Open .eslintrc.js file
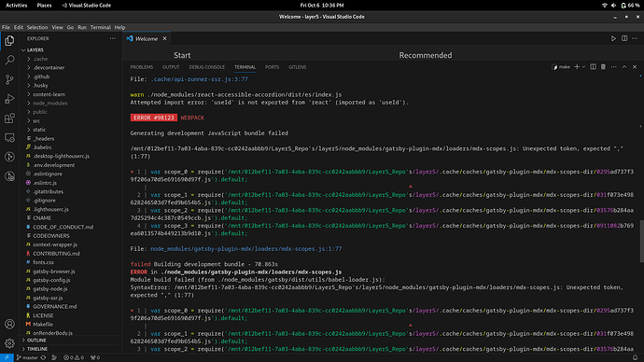 click(x=45, y=183)
